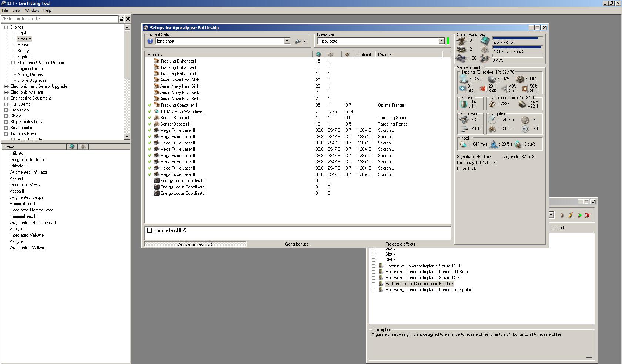Click the explosive resistance icon
This screenshot has width=622, height=364.
point(525,89)
